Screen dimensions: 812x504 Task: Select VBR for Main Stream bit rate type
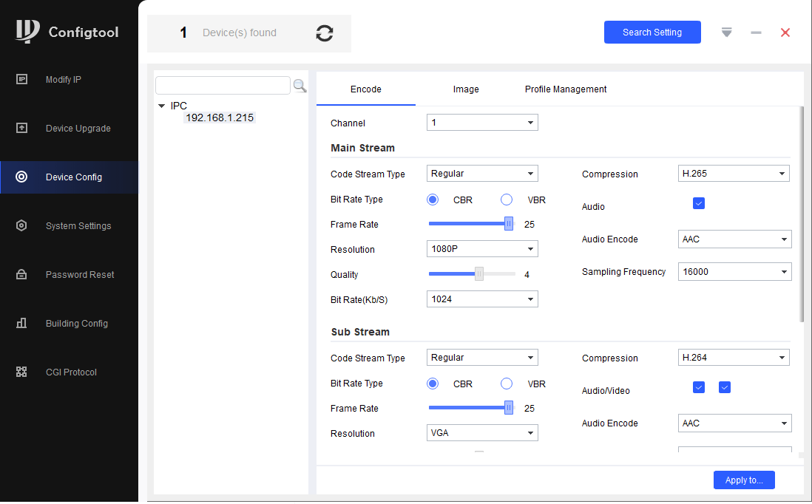(507, 200)
